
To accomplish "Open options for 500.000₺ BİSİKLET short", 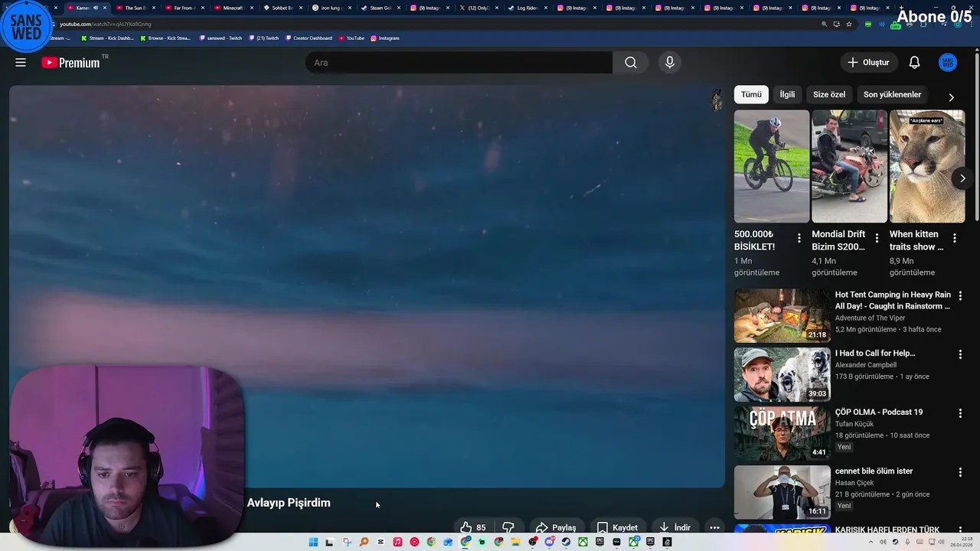I will pos(799,238).
